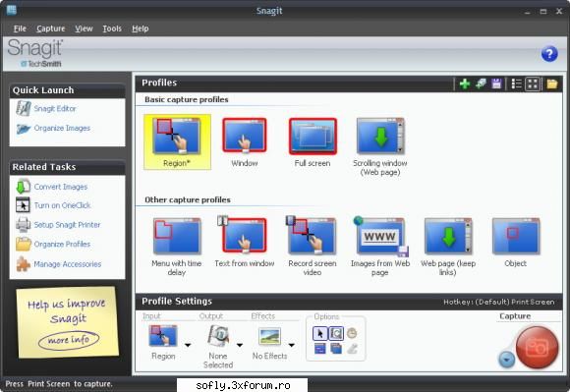
Task: Toggle timer clock capture option
Action: (x=352, y=333)
